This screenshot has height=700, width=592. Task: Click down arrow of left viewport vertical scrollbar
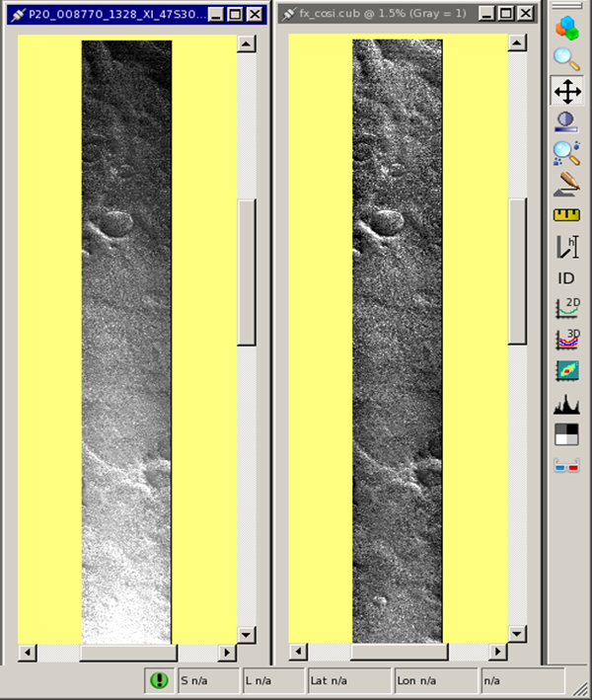(247, 635)
